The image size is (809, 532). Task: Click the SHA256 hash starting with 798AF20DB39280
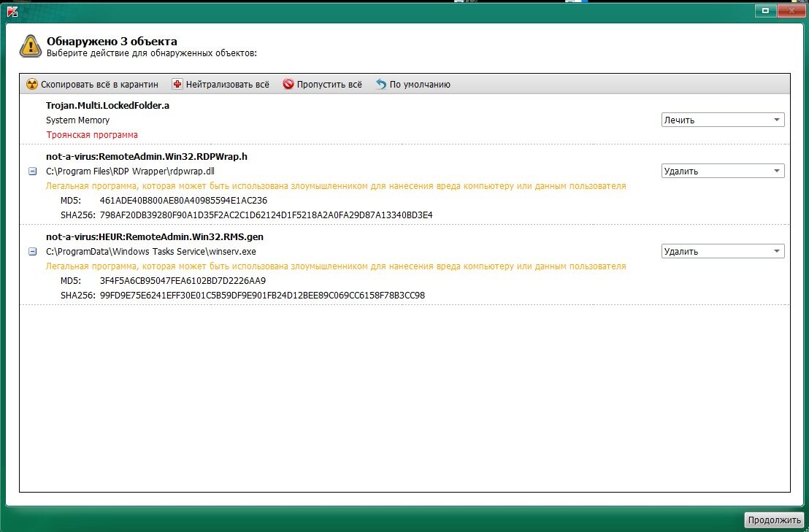tap(267, 215)
